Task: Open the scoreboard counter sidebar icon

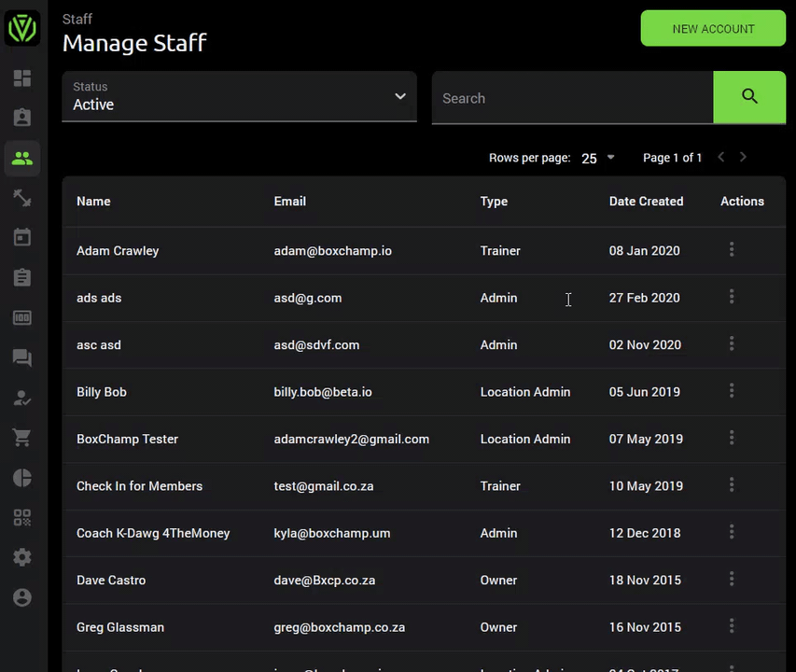Action: 22,317
